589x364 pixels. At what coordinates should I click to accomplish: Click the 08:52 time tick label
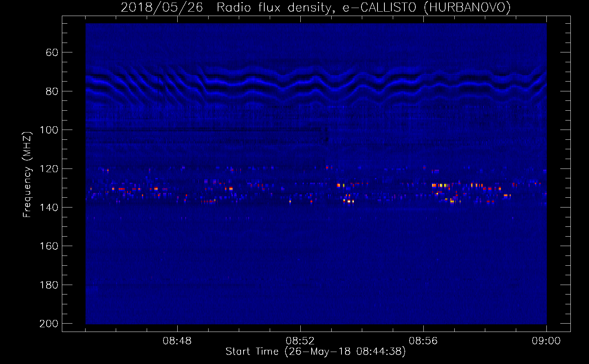300,341
